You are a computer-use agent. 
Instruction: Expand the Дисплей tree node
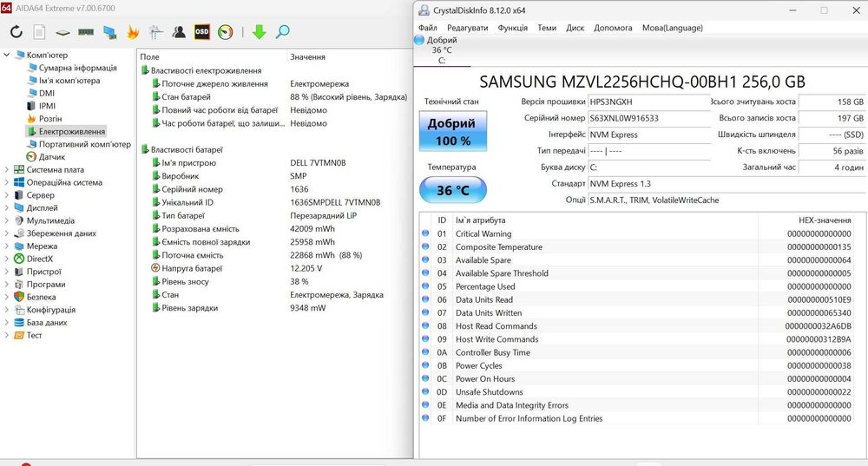point(7,207)
